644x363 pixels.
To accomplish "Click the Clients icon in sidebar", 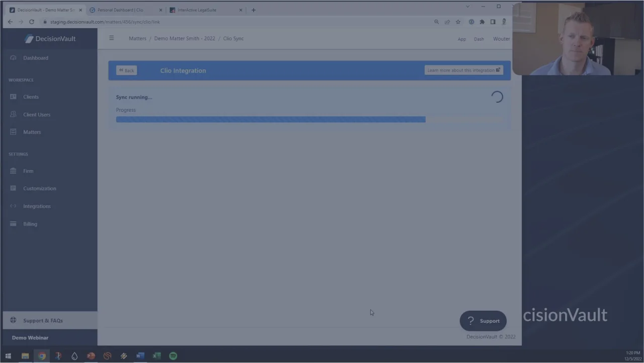I will [13, 97].
